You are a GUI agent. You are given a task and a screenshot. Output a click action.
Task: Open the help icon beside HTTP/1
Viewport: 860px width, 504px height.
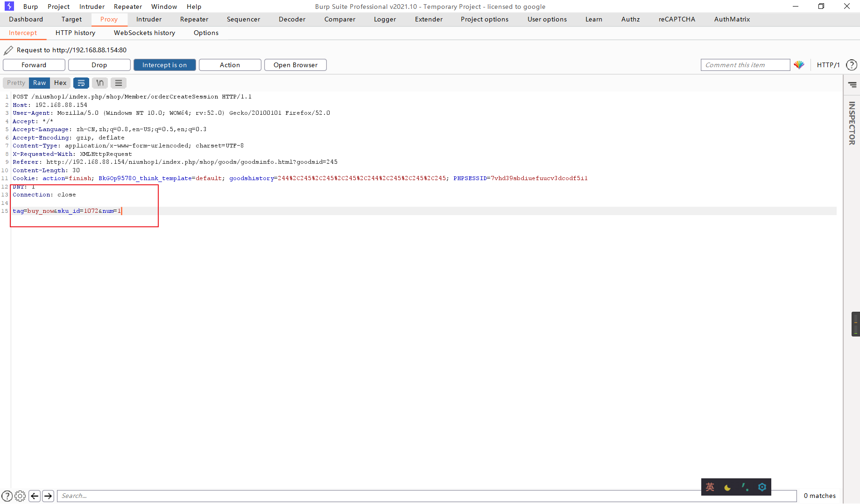[852, 65]
